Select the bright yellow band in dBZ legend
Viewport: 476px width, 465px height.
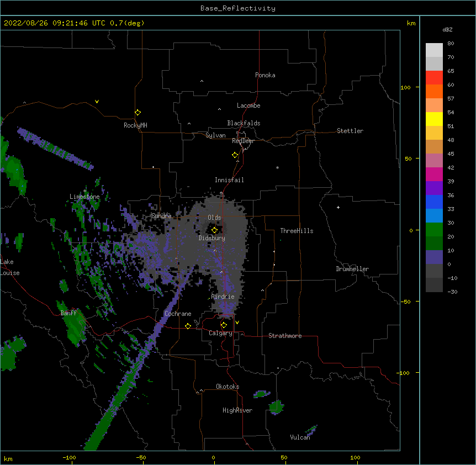[x=434, y=119]
